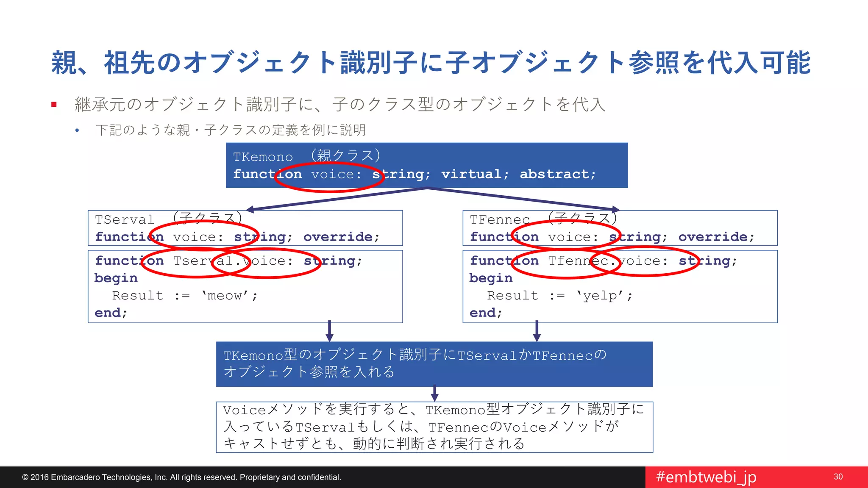
Task: Click the red oval on TFennec voice declaration
Action: [565, 236]
